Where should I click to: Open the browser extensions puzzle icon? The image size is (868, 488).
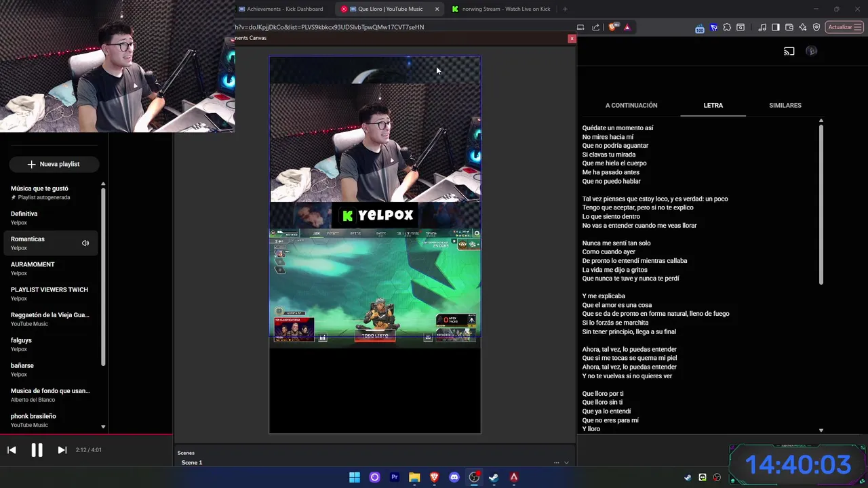pyautogui.click(x=727, y=27)
